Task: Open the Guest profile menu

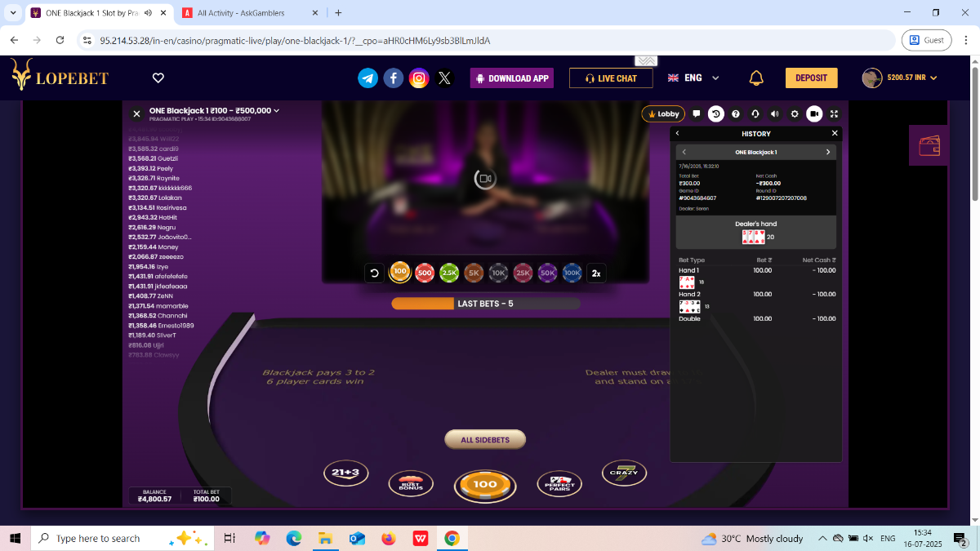Action: [x=926, y=40]
